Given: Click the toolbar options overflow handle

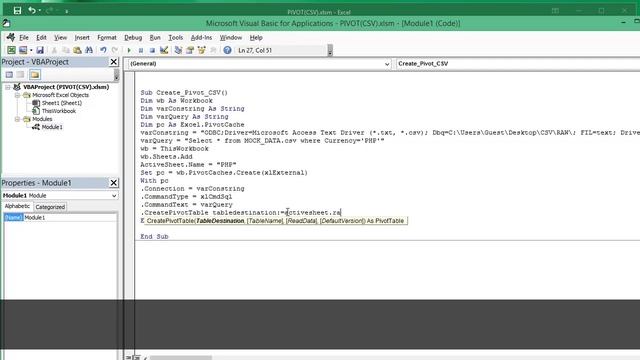Looking at the screenshot, I should [x=330, y=50].
